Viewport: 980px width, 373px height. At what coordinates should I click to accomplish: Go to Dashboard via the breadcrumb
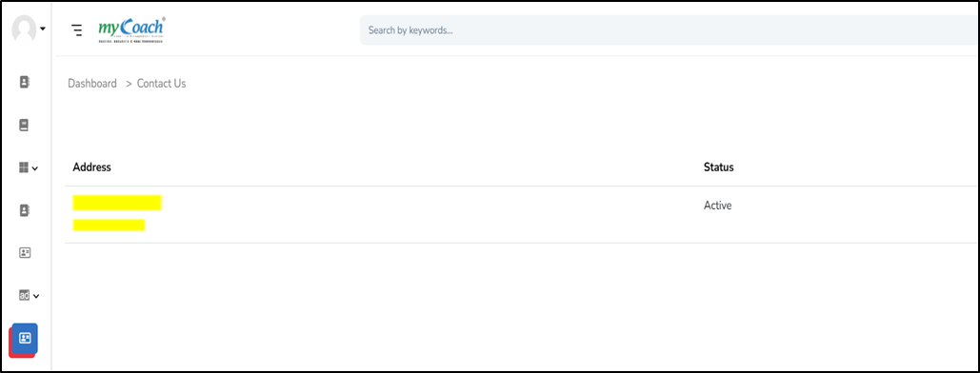[92, 83]
